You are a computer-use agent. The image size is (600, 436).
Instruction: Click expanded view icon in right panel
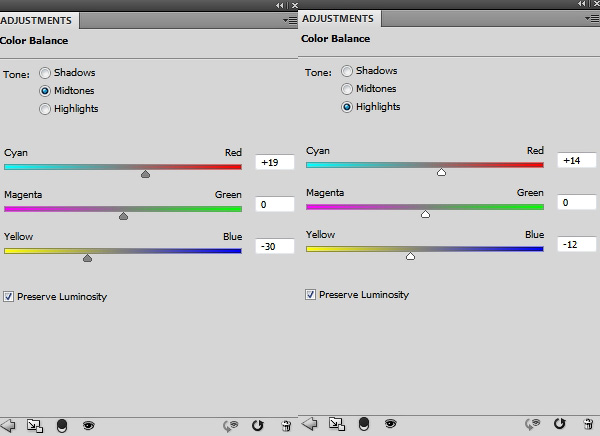(x=337, y=424)
